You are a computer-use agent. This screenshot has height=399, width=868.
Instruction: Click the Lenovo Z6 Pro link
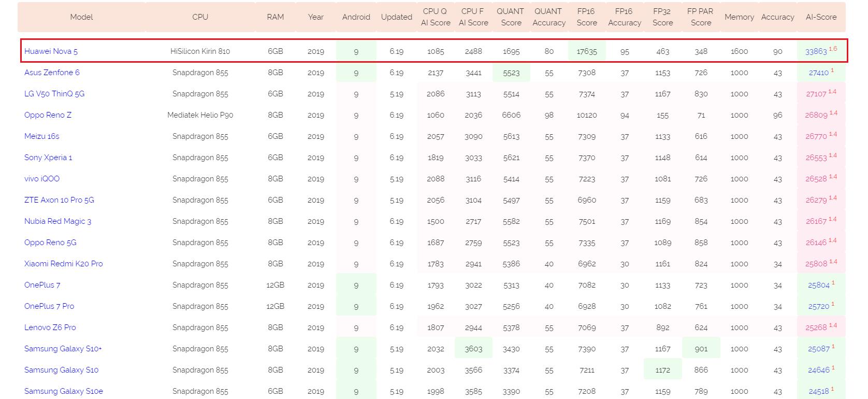50,327
